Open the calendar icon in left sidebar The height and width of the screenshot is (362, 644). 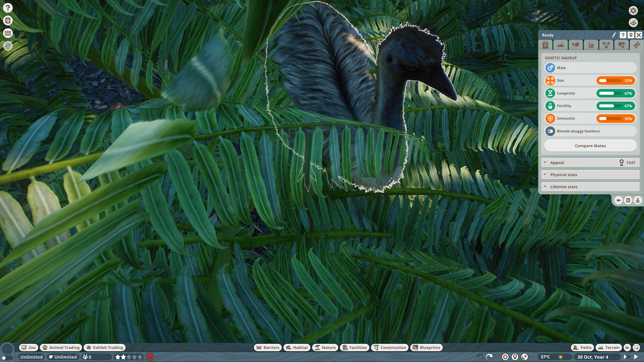(x=8, y=33)
